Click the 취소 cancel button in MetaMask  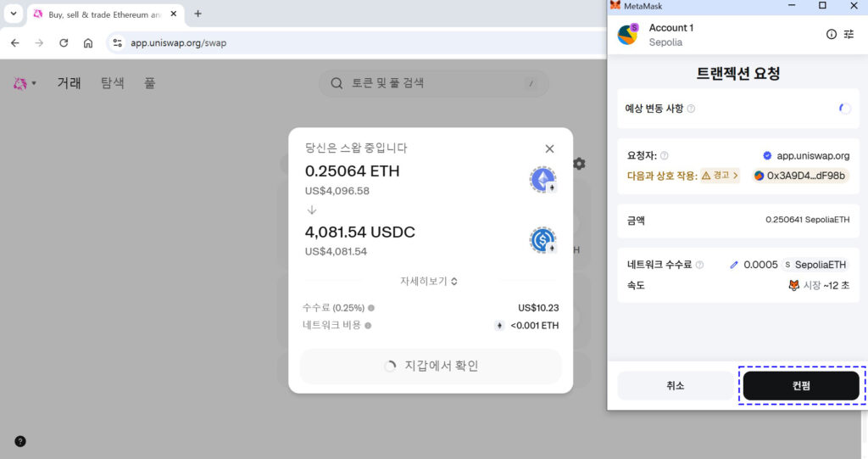(675, 385)
